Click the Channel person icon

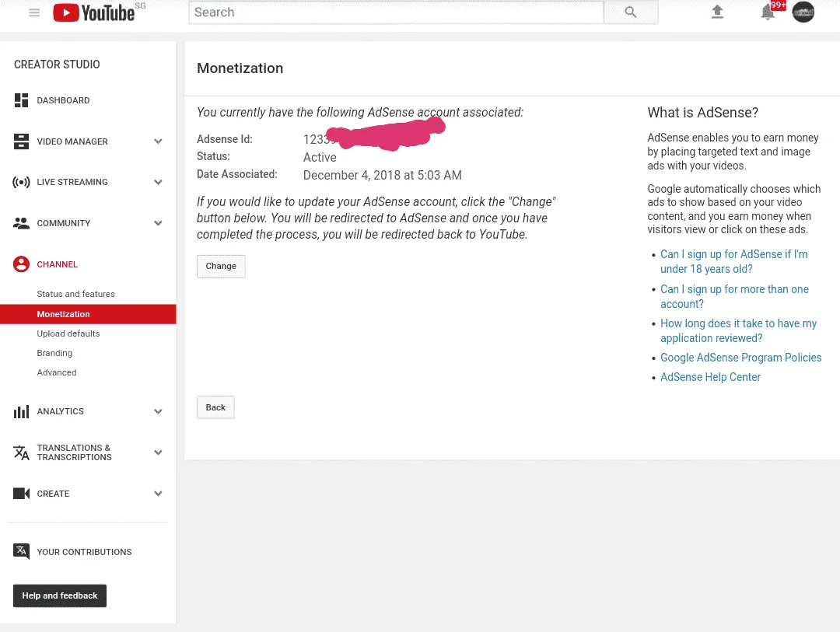(22, 264)
